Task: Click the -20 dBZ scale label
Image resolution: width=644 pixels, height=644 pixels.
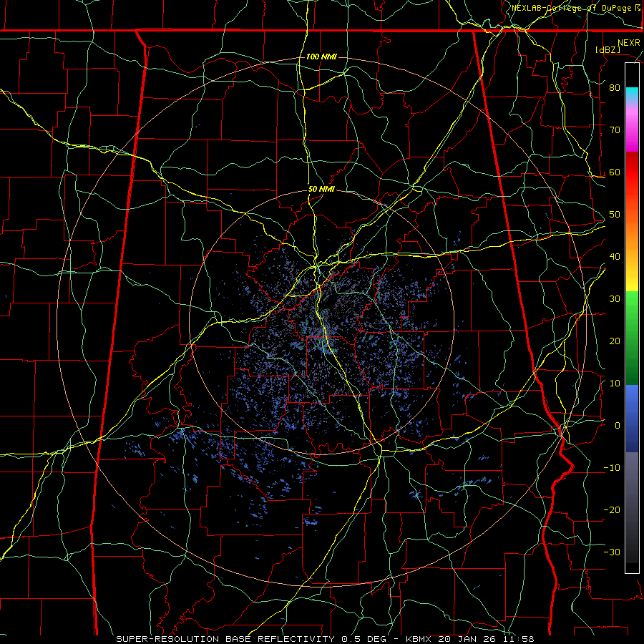Action: 612,509
